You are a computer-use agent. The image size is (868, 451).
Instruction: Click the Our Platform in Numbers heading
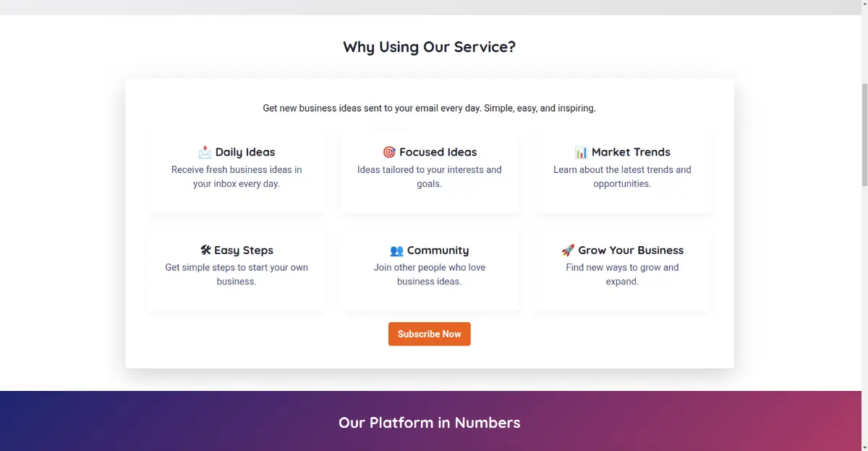(429, 423)
